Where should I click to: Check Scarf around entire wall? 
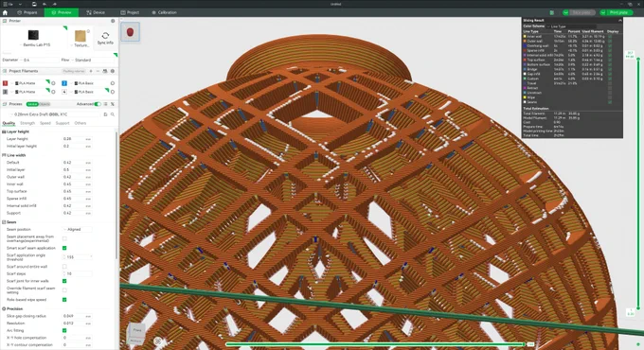[64, 267]
